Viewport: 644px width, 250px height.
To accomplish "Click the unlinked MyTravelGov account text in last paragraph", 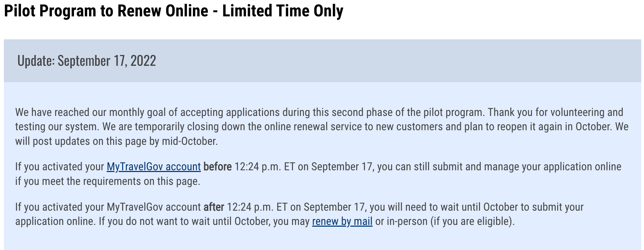I will pyautogui.click(x=153, y=207).
